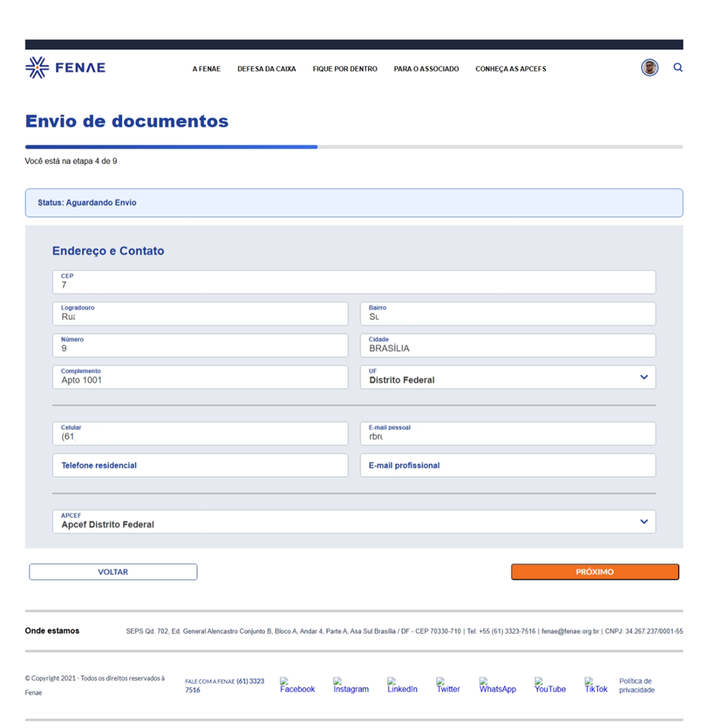Click the FENAE logo in header
Image resolution: width=708 pixels, height=728 pixels.
[66, 68]
